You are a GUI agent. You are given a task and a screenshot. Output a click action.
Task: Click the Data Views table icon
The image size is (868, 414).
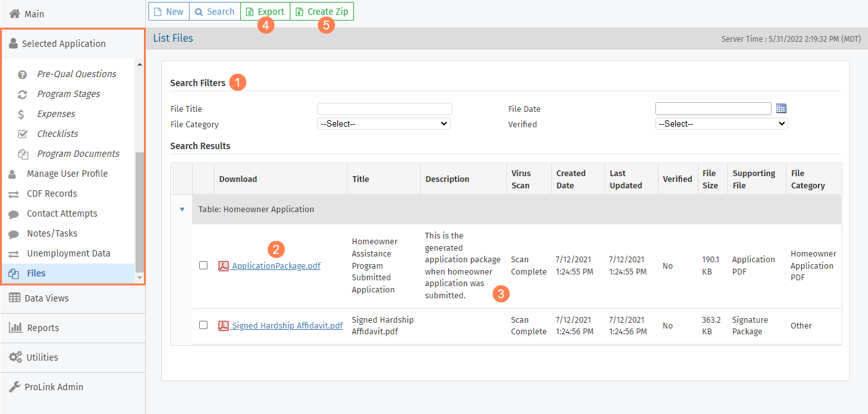pos(14,298)
